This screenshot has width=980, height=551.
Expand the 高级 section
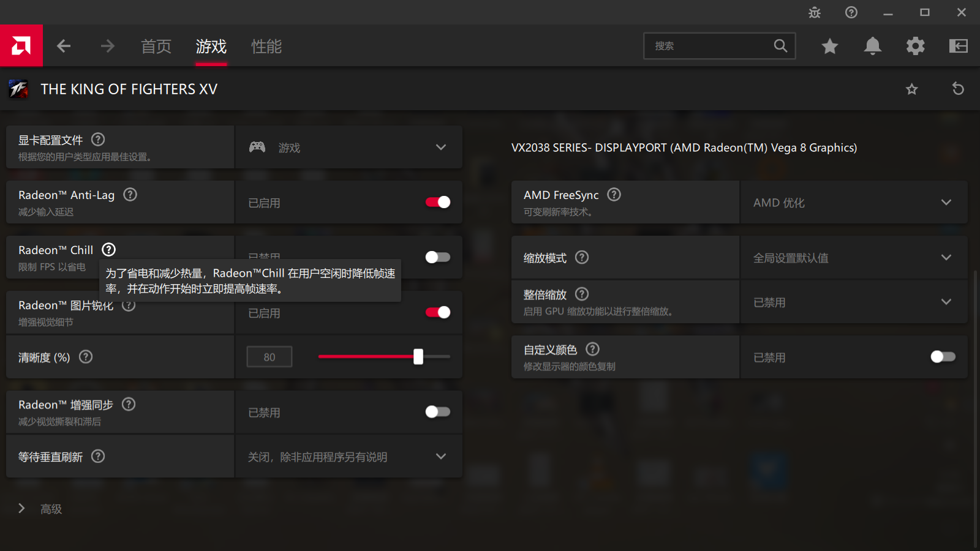40,509
